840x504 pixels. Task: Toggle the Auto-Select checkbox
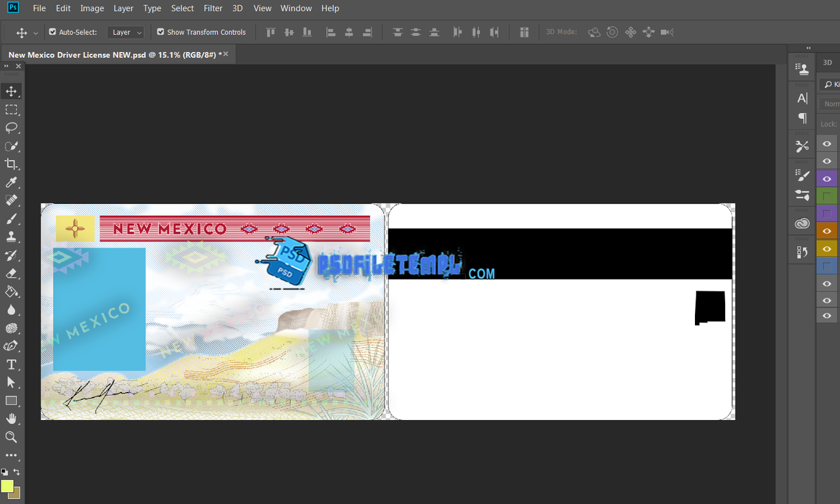[x=52, y=31]
